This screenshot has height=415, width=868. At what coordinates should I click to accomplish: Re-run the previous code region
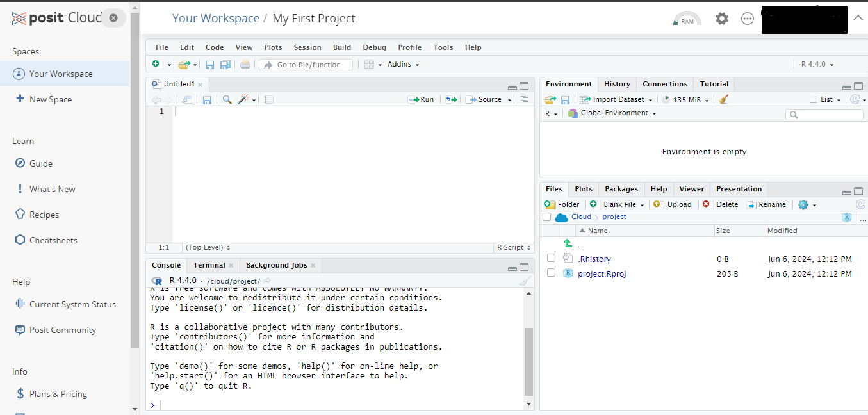tap(452, 100)
